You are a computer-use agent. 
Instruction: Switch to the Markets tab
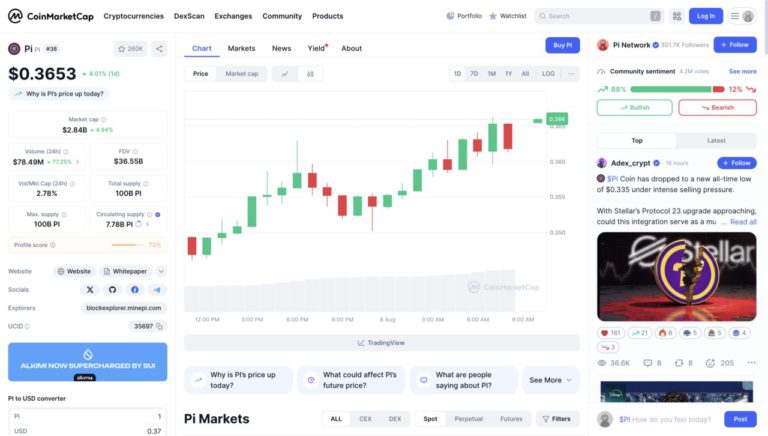pyautogui.click(x=241, y=48)
